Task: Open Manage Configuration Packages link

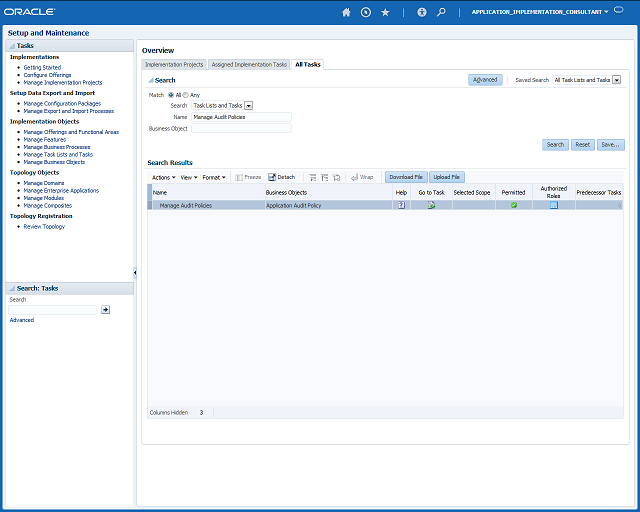Action: coord(62,104)
